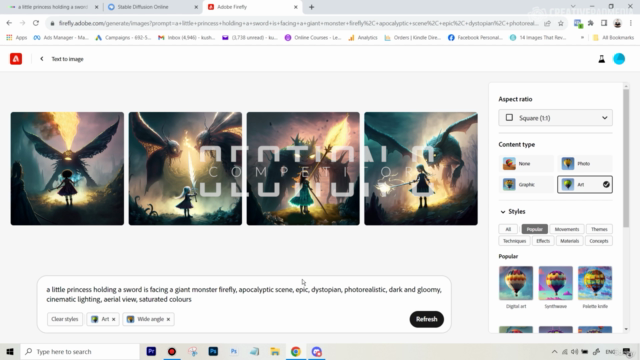640x360 pixels.
Task: Open the Windows Start menu
Action: [x=10, y=351]
